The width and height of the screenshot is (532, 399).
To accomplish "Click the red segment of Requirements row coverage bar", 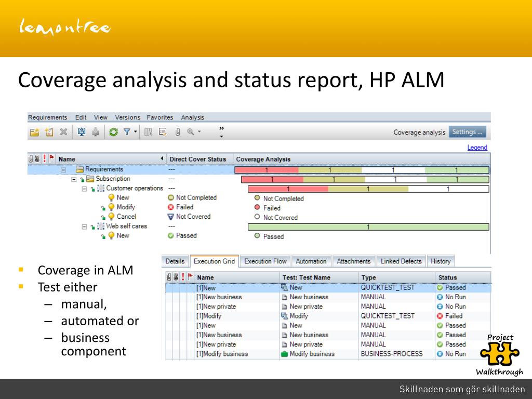I will pos(267,170).
